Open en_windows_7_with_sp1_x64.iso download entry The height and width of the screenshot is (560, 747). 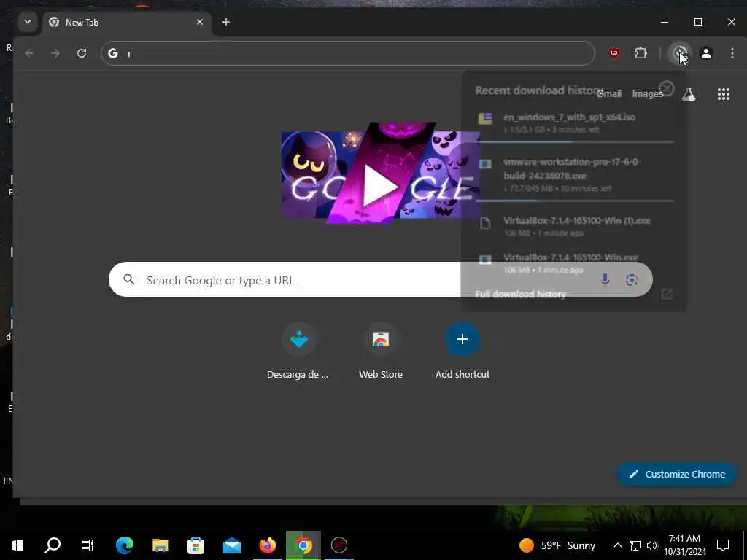[574, 122]
